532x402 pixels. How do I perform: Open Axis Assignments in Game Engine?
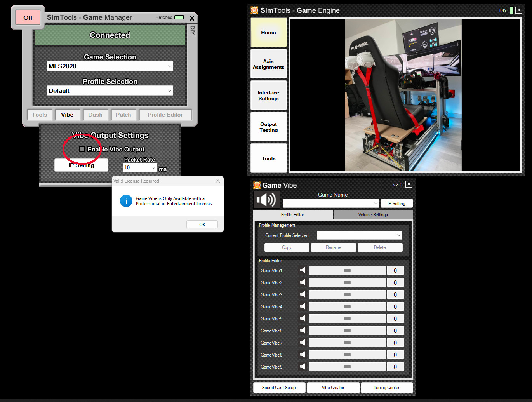click(x=269, y=64)
